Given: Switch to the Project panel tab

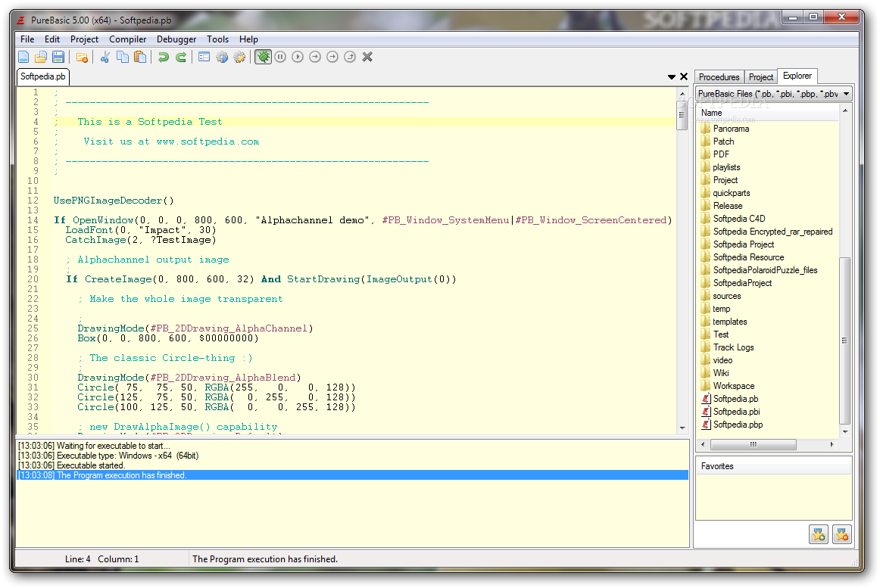Looking at the screenshot, I should point(760,77).
